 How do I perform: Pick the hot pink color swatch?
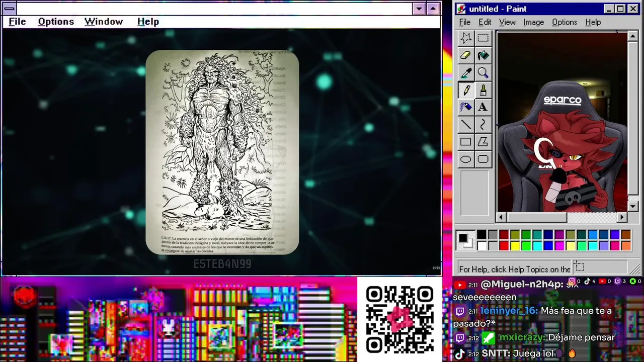614,246
